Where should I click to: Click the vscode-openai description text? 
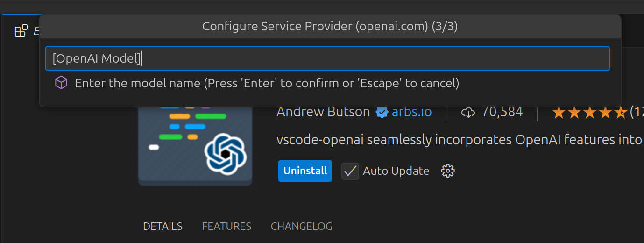point(460,140)
